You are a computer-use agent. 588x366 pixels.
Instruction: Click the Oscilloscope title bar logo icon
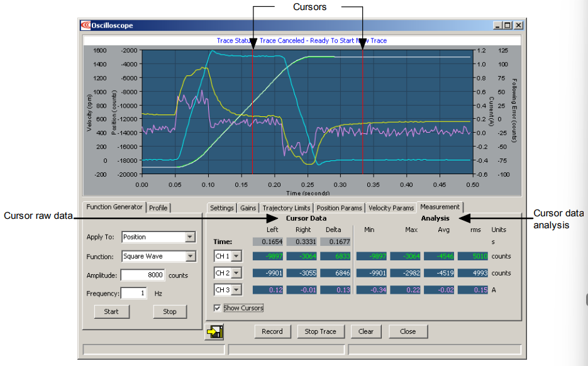(x=86, y=25)
